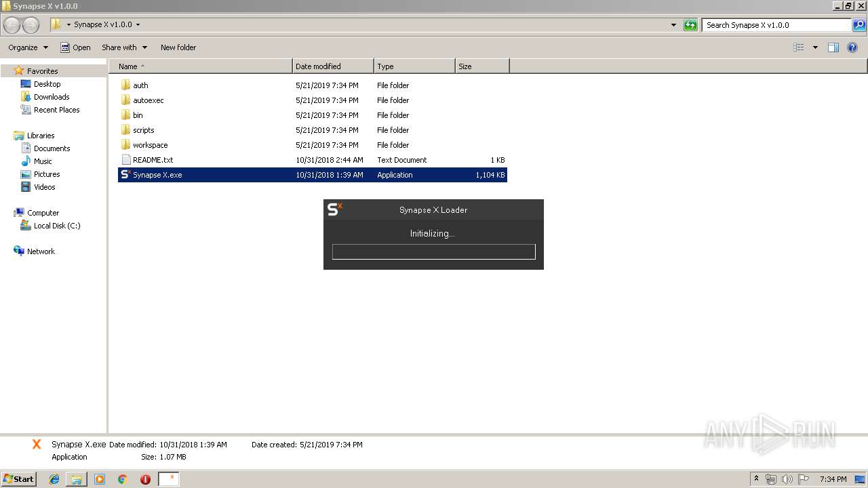This screenshot has height=488, width=868.
Task: Click the Synapse X taskbar item
Action: click(168, 479)
